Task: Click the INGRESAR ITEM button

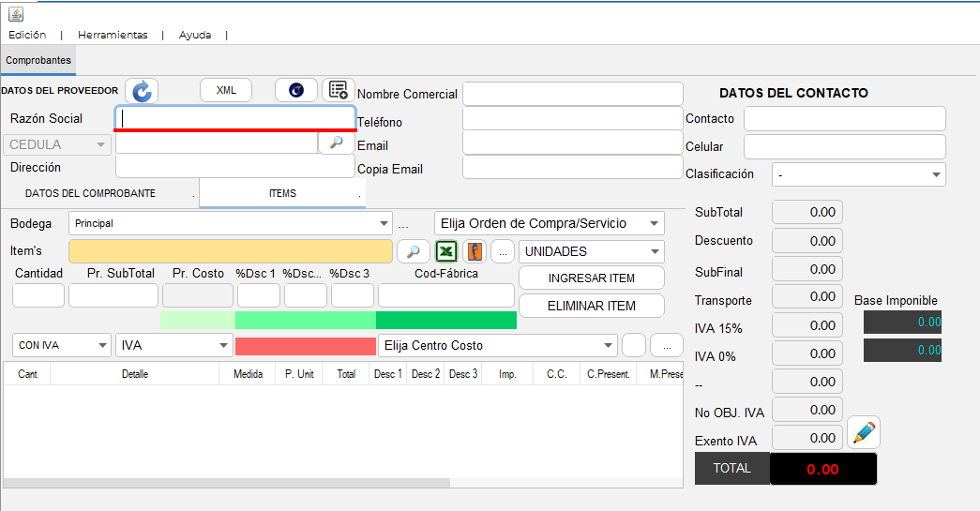Action: [x=591, y=278]
